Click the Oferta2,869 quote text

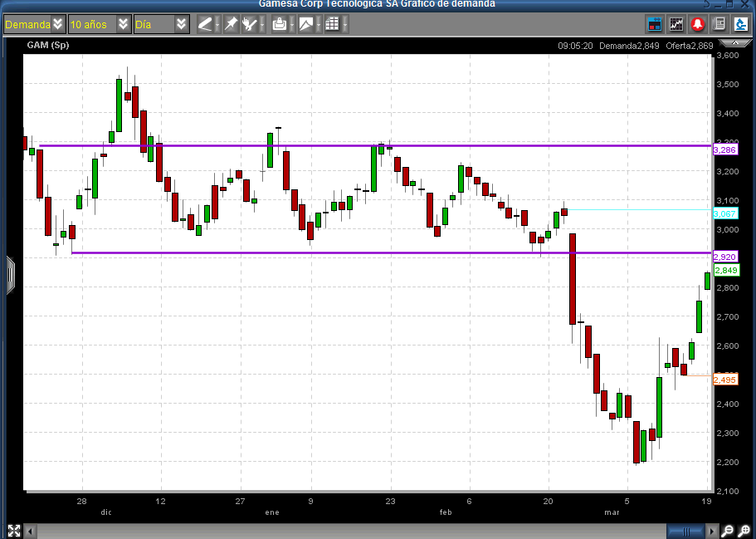690,46
